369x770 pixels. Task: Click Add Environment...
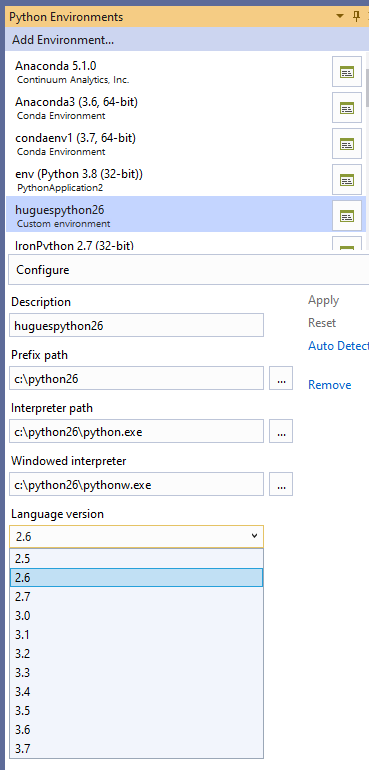(x=63, y=40)
